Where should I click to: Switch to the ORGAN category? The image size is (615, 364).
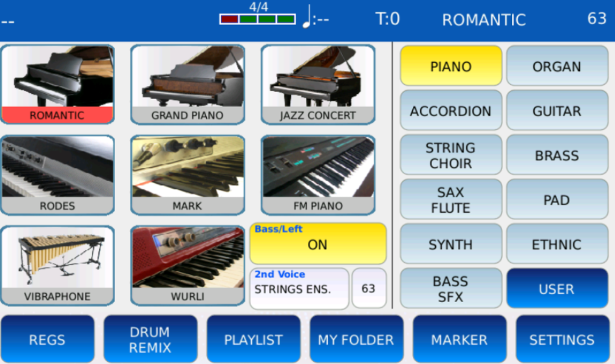[x=557, y=66]
